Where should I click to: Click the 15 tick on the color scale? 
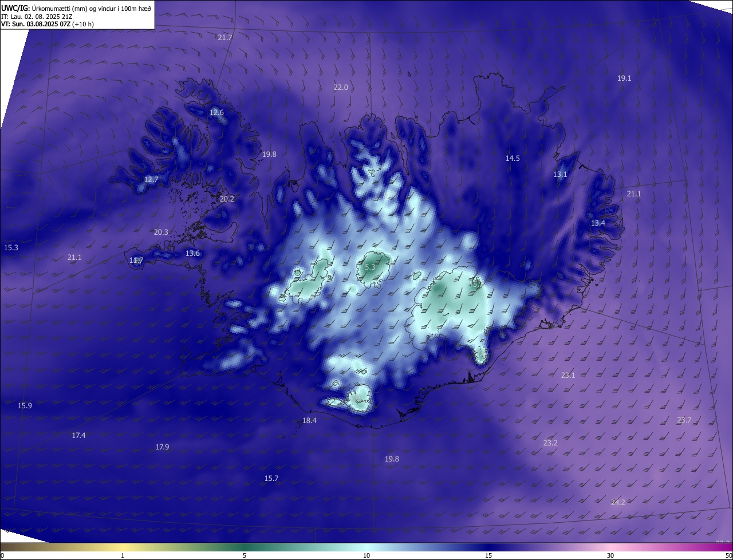pos(488,555)
